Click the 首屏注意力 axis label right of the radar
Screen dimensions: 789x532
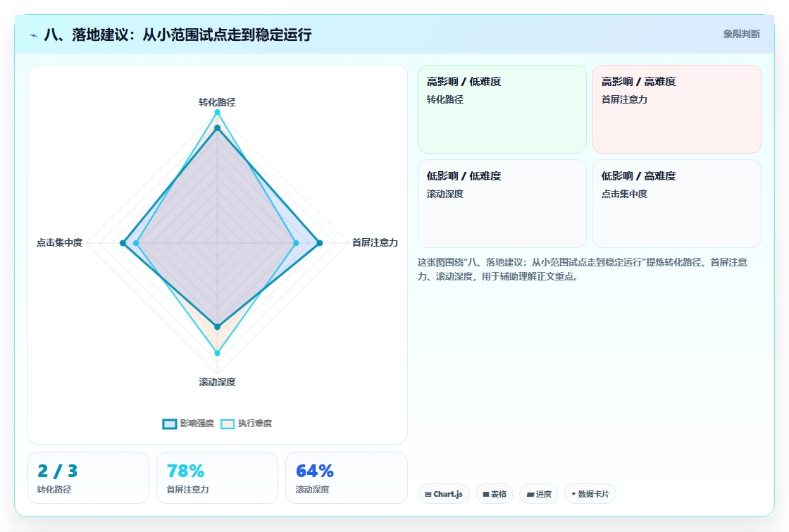(375, 242)
